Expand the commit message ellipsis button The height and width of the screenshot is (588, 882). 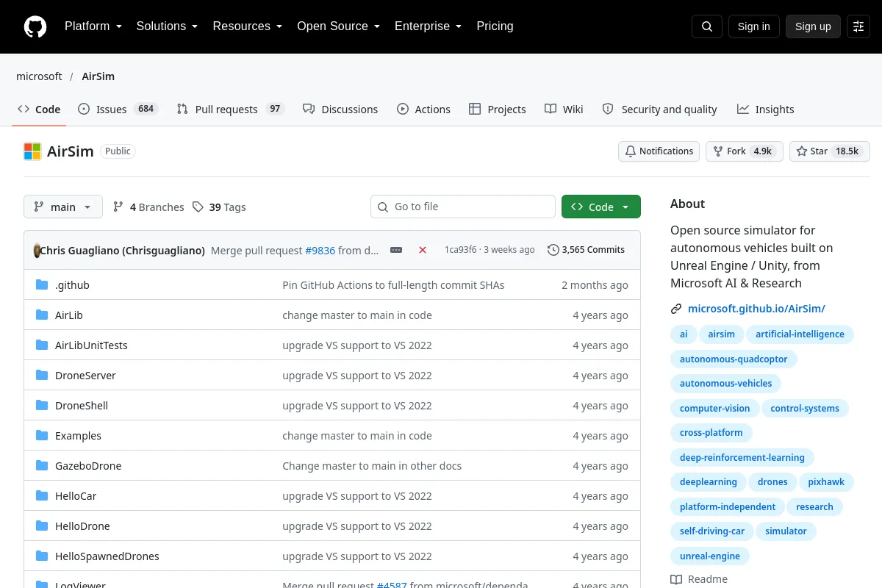[x=396, y=250]
